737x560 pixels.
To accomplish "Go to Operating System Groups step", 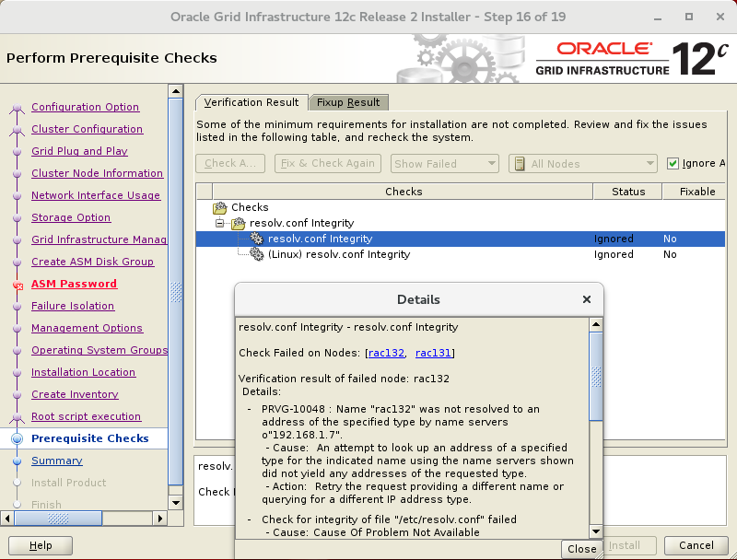I will point(99,350).
